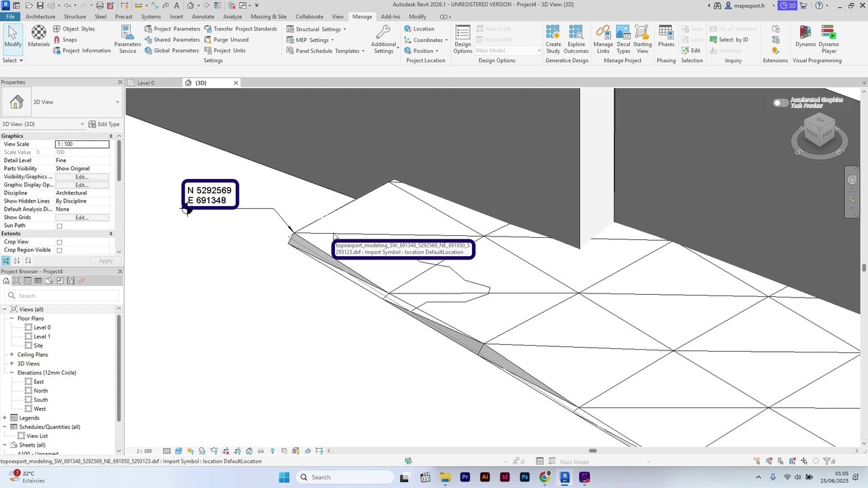Launch Dynamo
The width and height of the screenshot is (868, 488).
[806, 37]
